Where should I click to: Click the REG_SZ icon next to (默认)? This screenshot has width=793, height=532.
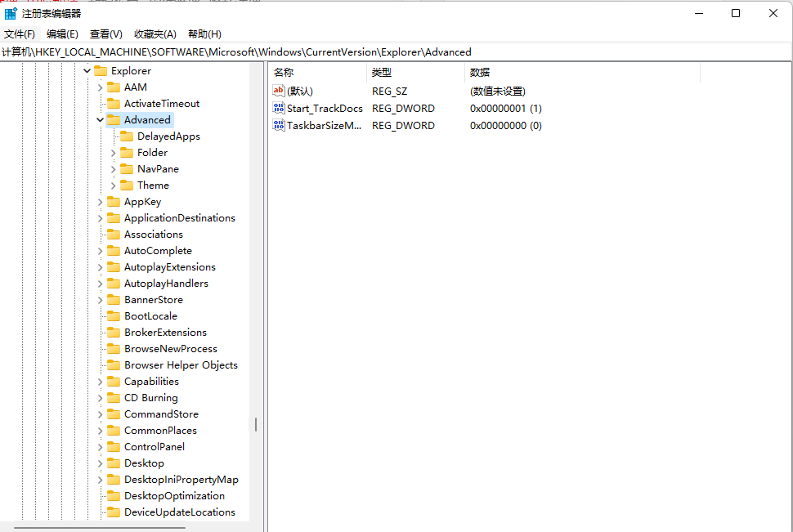coord(278,91)
